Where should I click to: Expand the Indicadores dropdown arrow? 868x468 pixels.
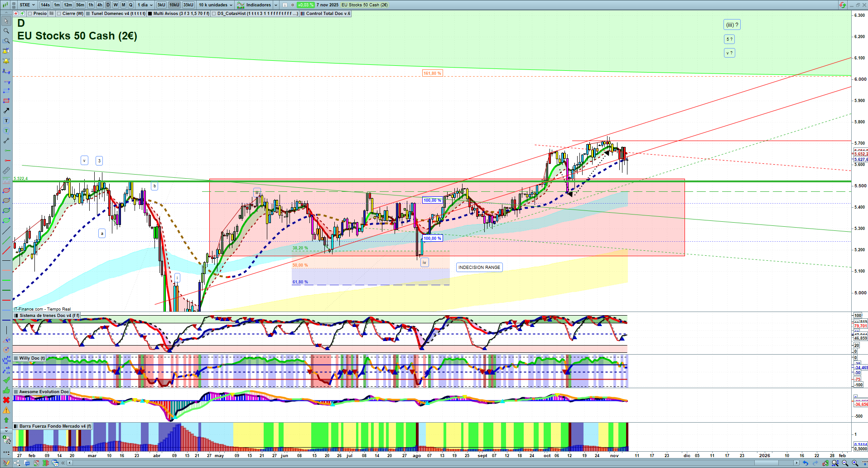tap(276, 5)
